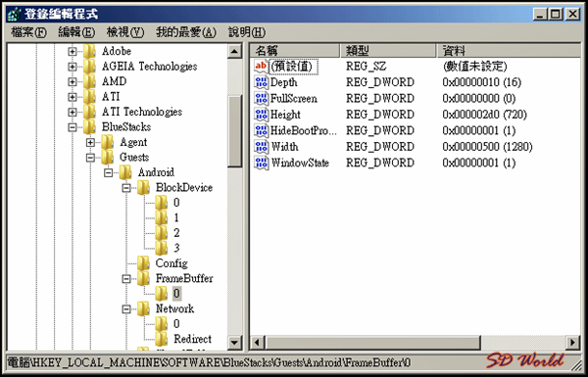Collapse the Network tree node
This screenshot has width=588, height=377.
tap(126, 309)
